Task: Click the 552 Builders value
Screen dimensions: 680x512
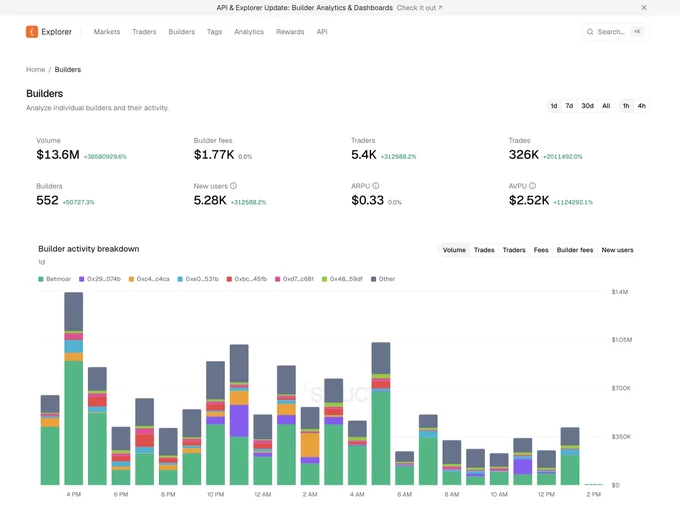Action: (47, 200)
